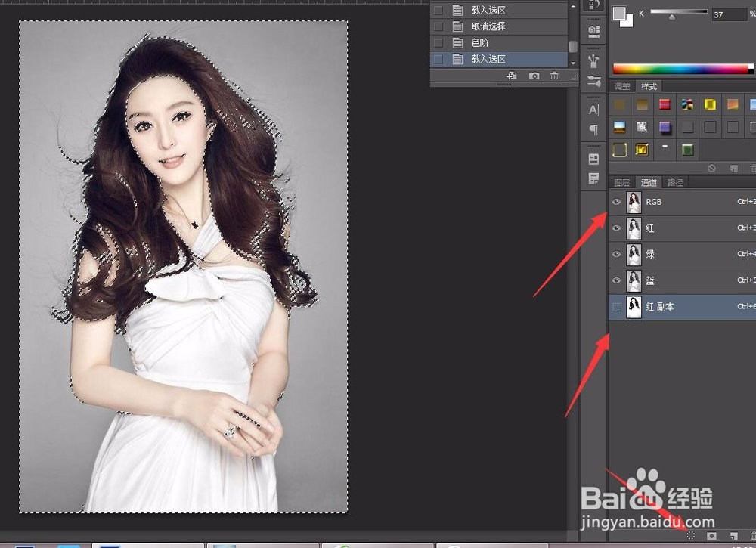The width and height of the screenshot is (756, 548).
Task: Take a new history snapshot with camera icon
Action: click(534, 76)
